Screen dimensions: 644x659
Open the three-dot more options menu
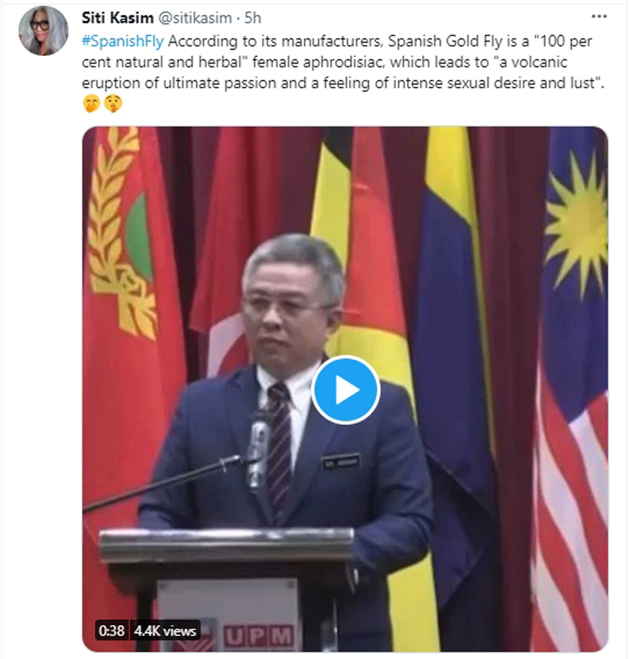(599, 17)
